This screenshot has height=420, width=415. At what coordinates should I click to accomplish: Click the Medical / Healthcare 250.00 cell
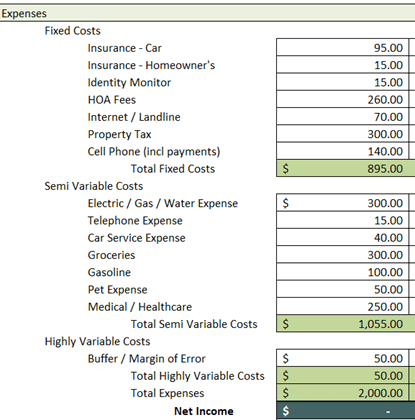point(343,306)
